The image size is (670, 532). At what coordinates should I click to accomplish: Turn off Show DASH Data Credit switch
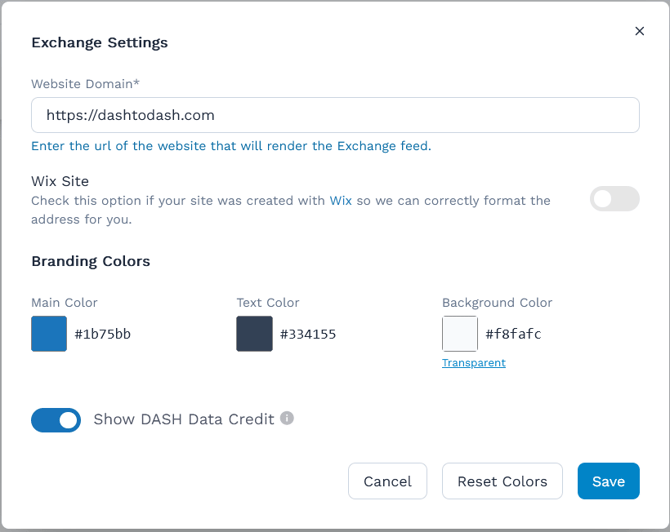point(56,420)
